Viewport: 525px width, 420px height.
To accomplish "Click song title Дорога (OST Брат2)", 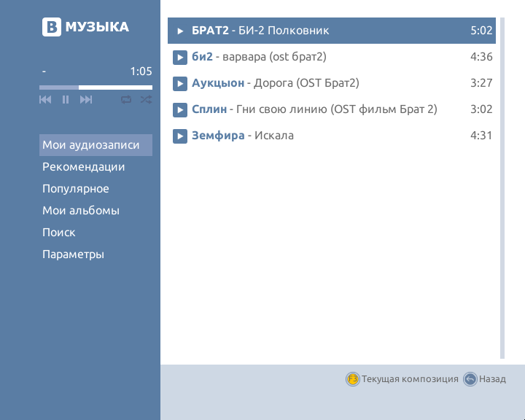I will 306,82.
